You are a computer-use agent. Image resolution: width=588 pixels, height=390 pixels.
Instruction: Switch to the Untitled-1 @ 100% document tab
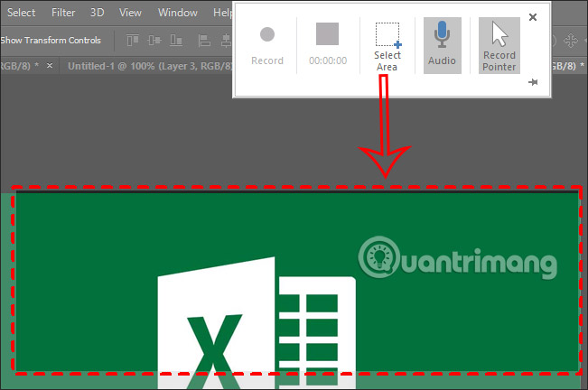click(150, 66)
